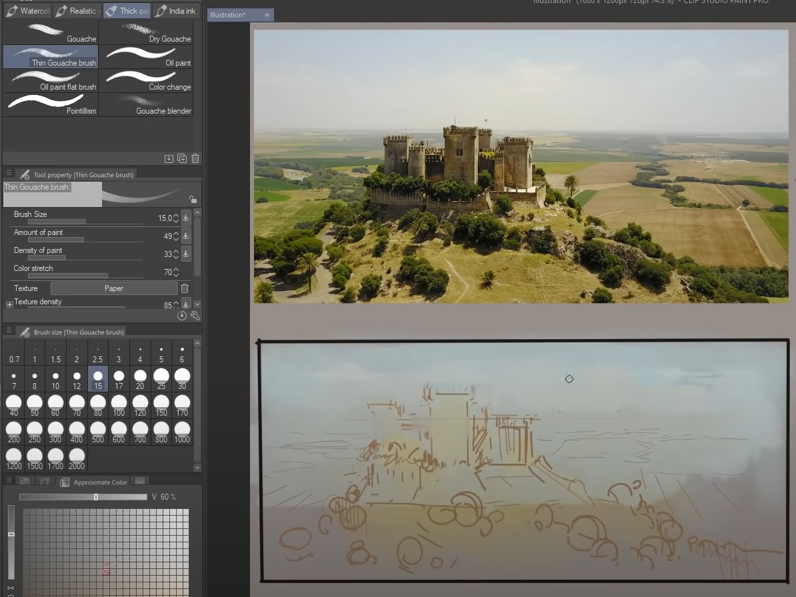Click the delete sub tool trash icon
The width and height of the screenshot is (796, 597).
pos(195,158)
